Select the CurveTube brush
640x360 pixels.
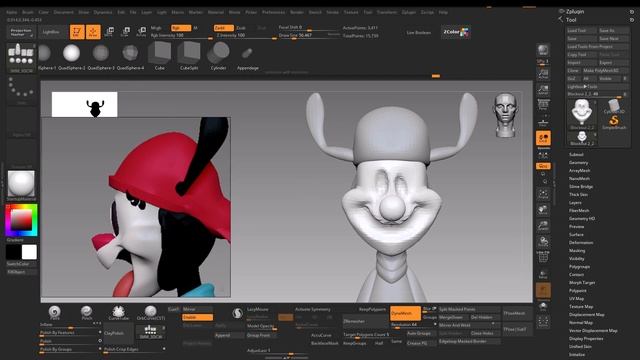pos(118,312)
